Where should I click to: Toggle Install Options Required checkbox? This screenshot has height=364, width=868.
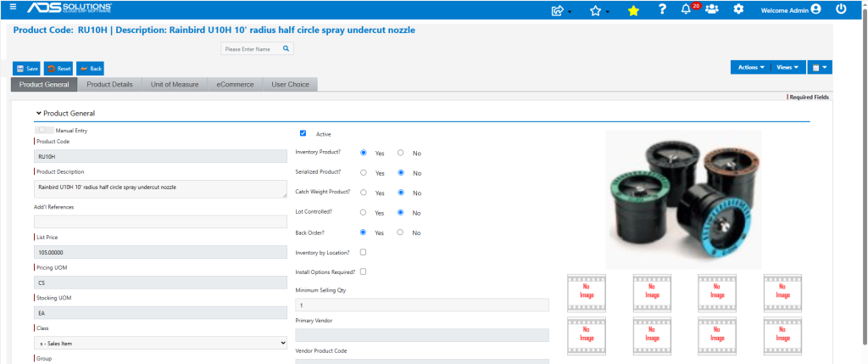[x=363, y=272]
